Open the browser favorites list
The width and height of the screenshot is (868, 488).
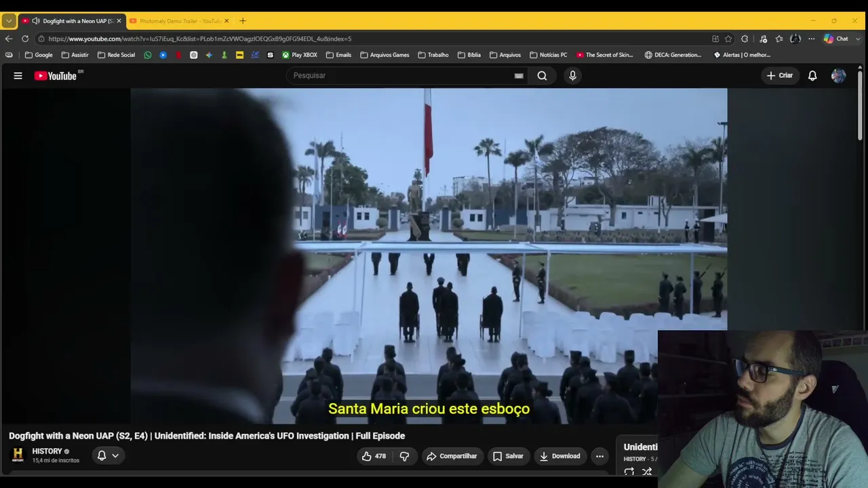click(779, 39)
